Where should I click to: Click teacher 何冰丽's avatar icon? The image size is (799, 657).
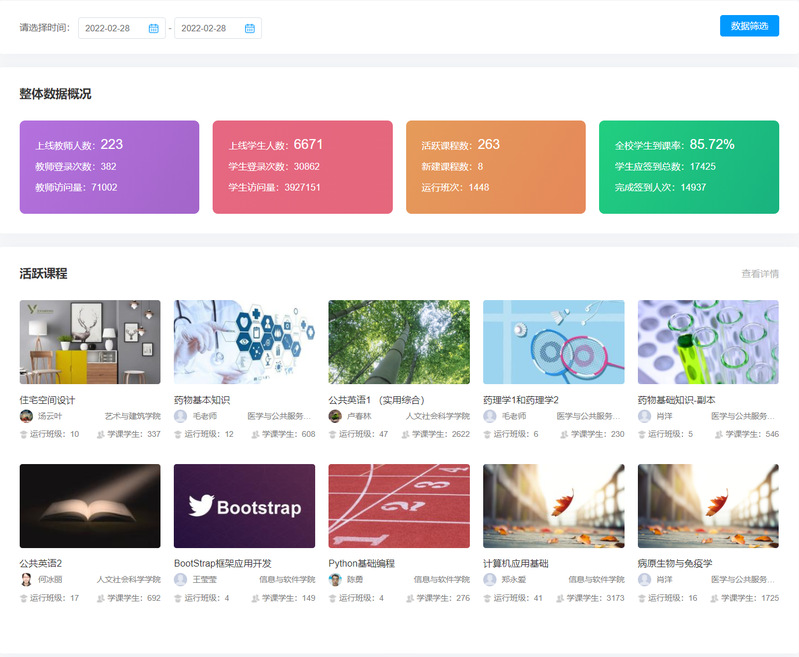point(26,580)
